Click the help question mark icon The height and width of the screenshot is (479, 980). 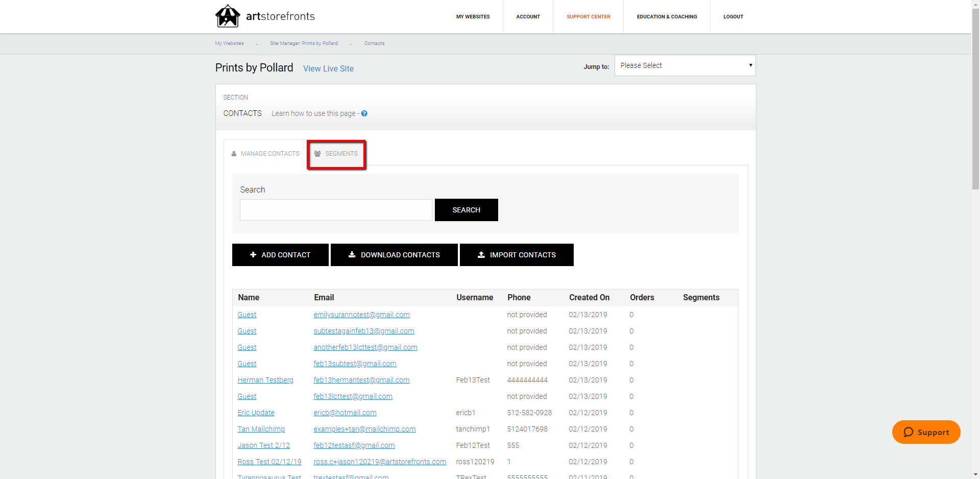coord(364,113)
